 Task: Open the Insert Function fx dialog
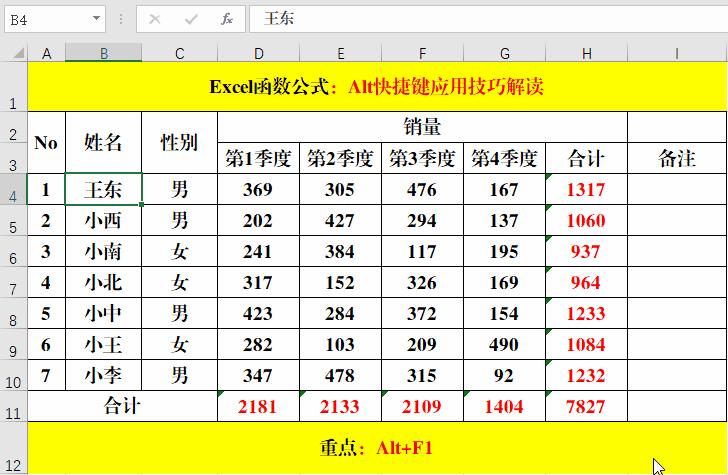227,19
